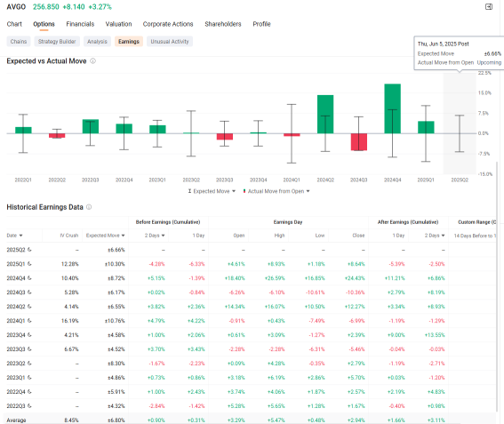Click the 2024Q2 green bar in chart

[x=325, y=114]
